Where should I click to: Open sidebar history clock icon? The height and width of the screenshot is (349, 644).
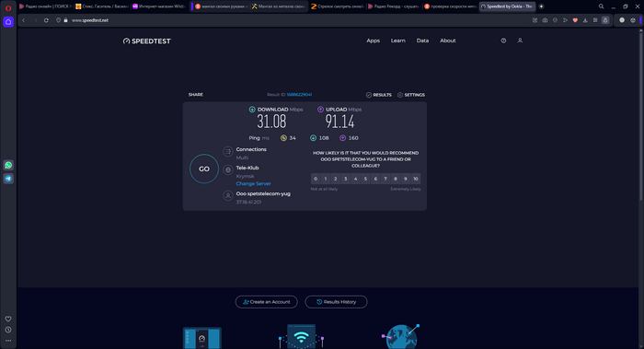point(8,330)
